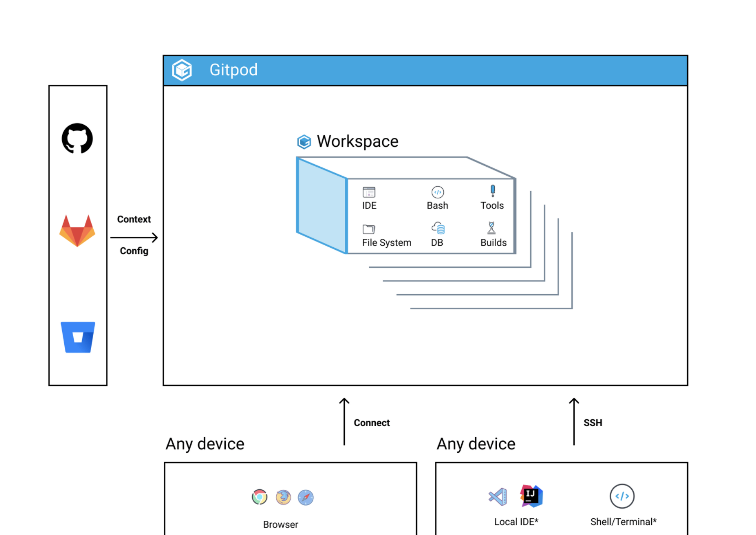Screen dimensions: 756x535
Task: Click the small Workspace cube icon
Action: point(304,142)
